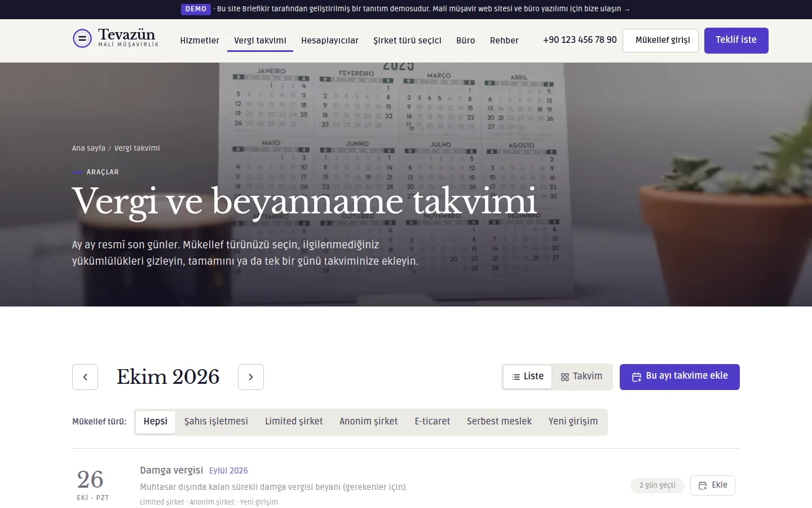This screenshot has width=812, height=508.
Task: Click the Teklif iste button
Action: click(x=736, y=41)
